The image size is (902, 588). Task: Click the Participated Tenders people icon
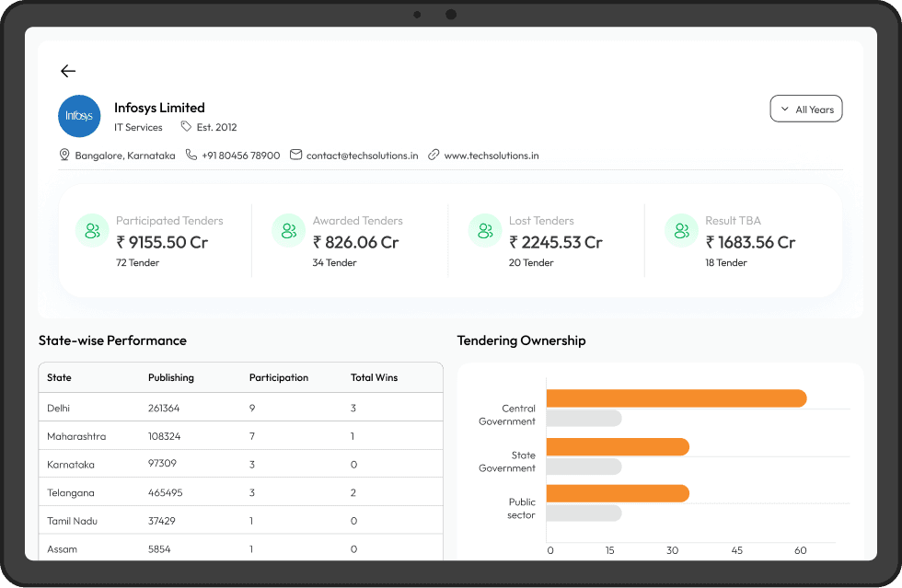(92, 230)
